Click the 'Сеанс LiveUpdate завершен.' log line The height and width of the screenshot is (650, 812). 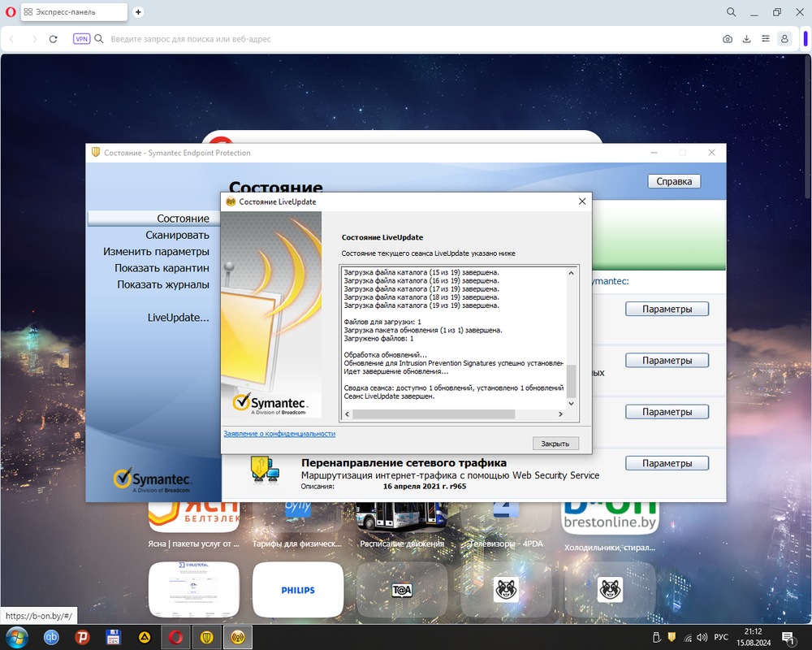(x=389, y=396)
